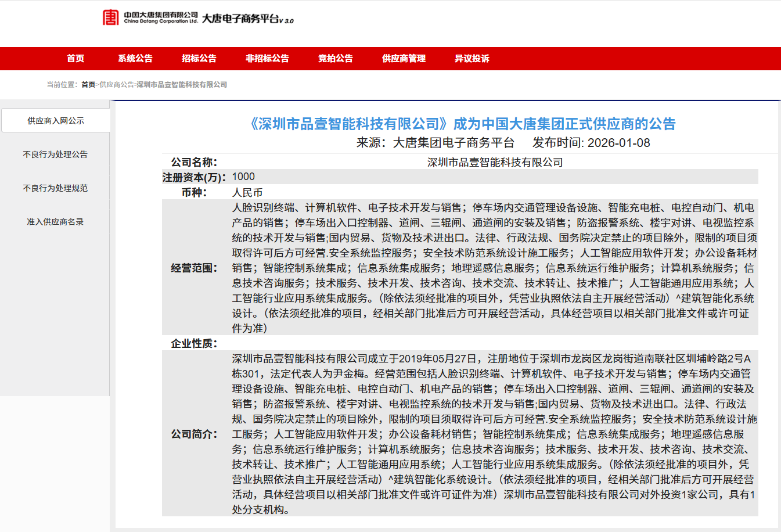The width and height of the screenshot is (781, 532).
Task: Click the company name value in the table
Action: (495, 163)
